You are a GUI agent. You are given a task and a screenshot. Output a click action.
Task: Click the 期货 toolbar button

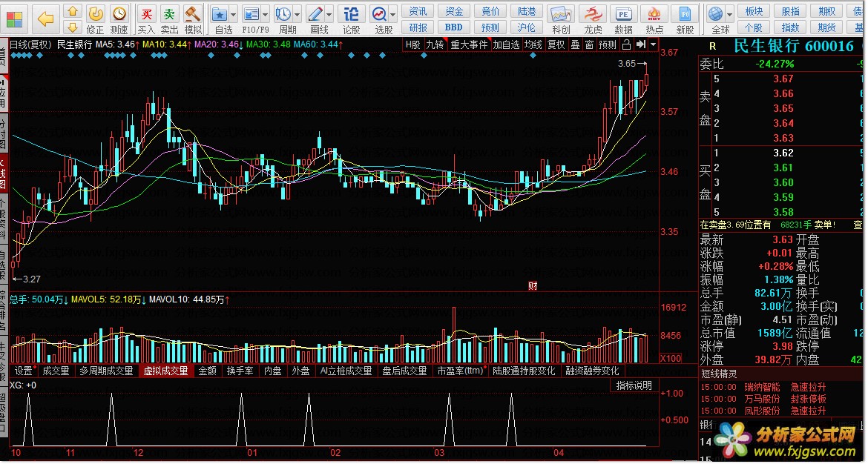click(827, 27)
